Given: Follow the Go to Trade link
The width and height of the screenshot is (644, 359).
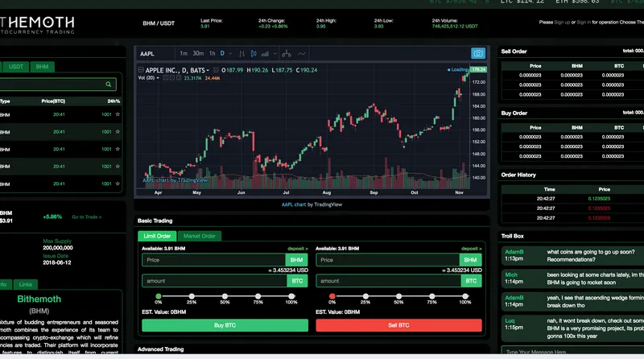Looking at the screenshot, I should tap(86, 217).
